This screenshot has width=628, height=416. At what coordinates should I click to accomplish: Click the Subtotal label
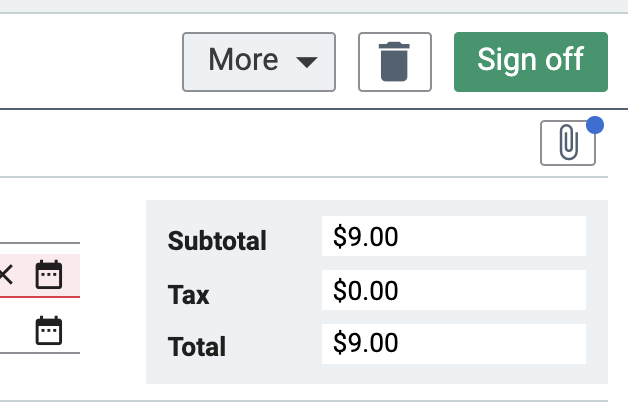[217, 240]
